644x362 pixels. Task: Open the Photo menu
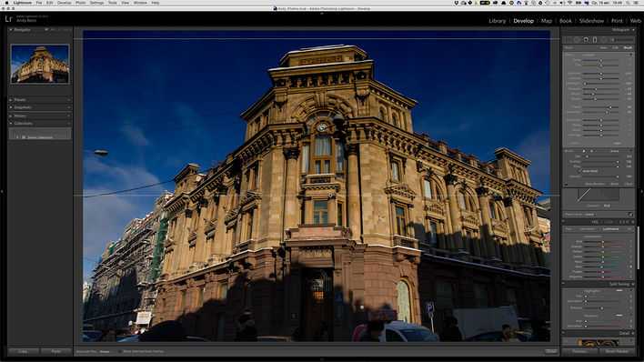point(80,3)
